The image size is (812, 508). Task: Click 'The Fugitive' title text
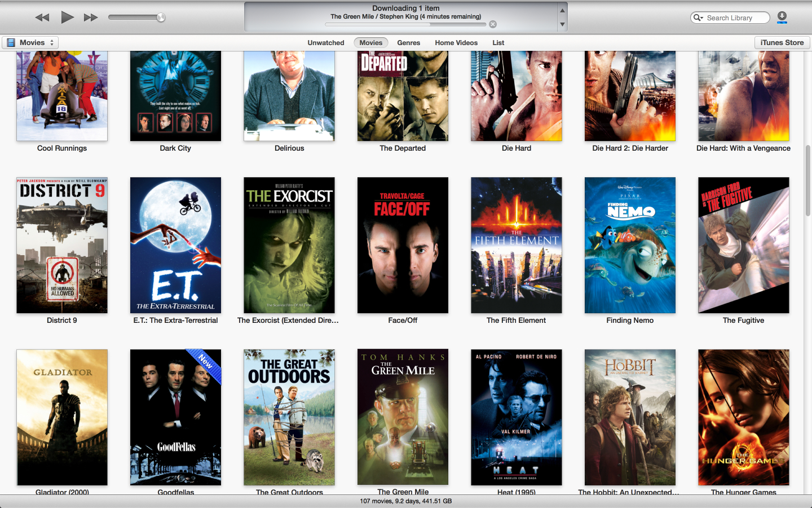tap(744, 321)
